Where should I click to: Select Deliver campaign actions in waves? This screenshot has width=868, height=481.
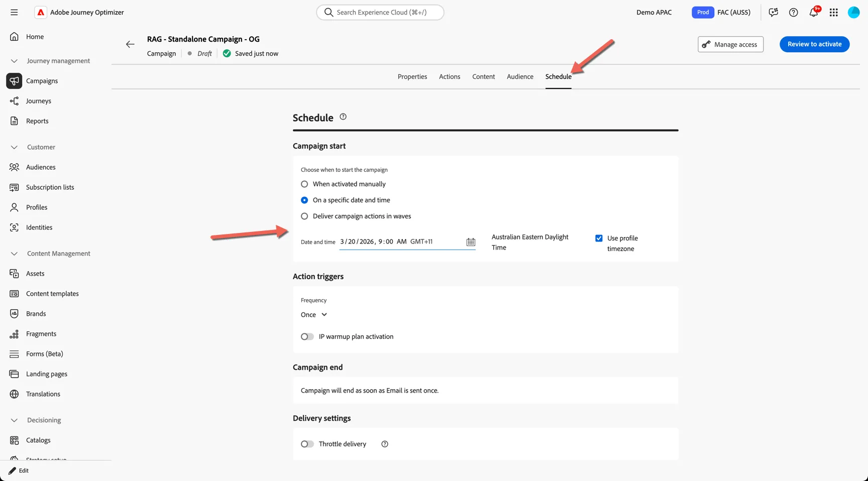[x=304, y=216]
